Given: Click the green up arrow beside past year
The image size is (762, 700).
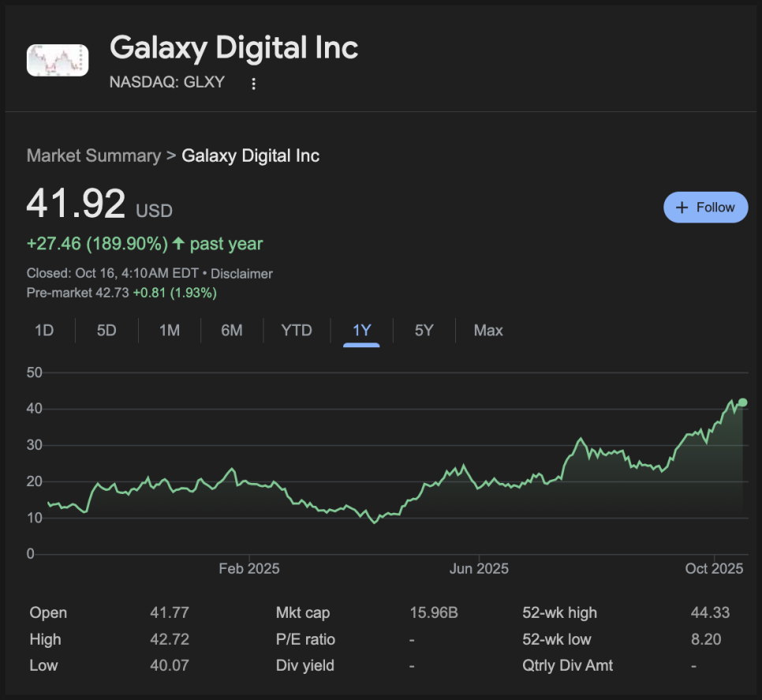Looking at the screenshot, I should pyautogui.click(x=178, y=244).
